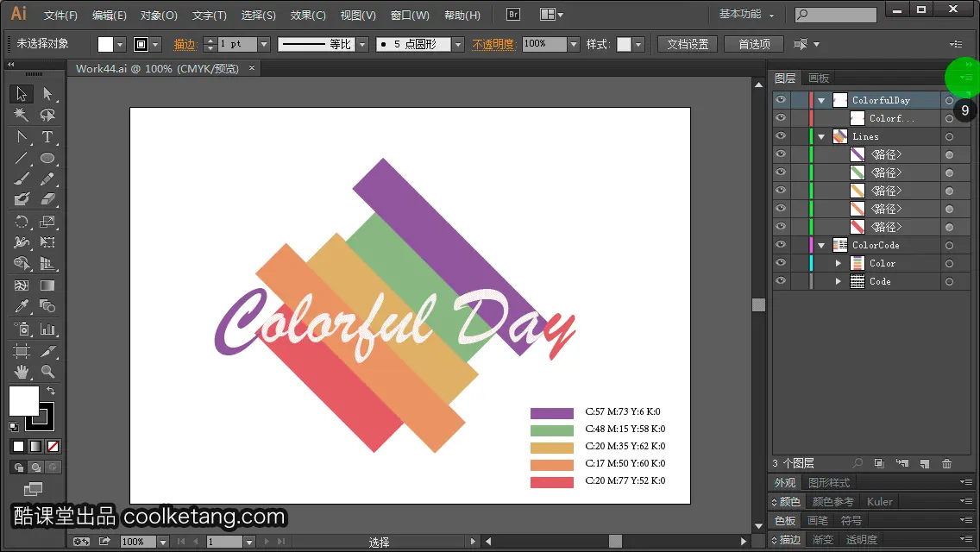Select the Column Graph tool
The width and height of the screenshot is (980, 552).
[x=47, y=329]
